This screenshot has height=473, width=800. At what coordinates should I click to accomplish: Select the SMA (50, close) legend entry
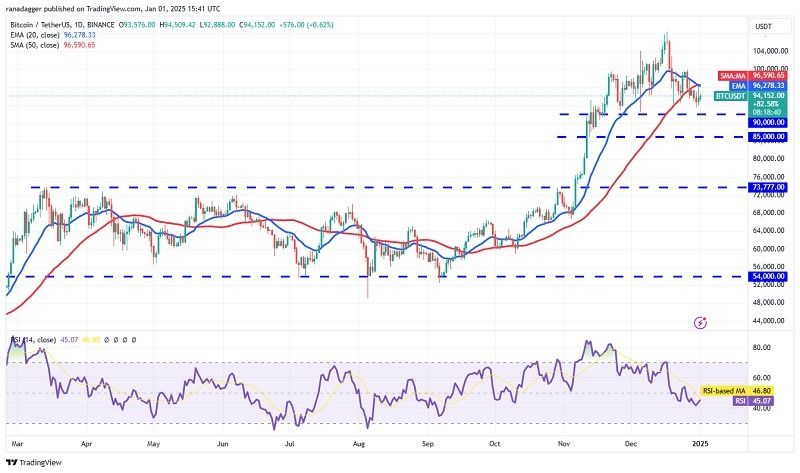click(x=53, y=45)
